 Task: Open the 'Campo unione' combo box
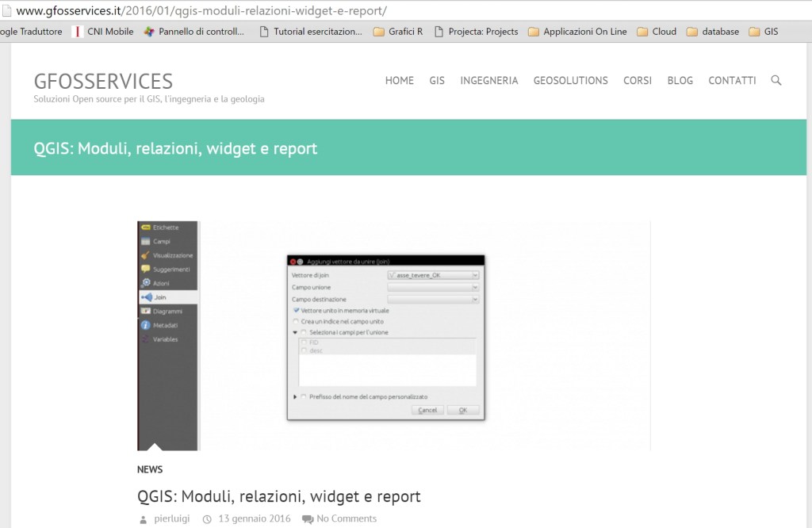pyautogui.click(x=433, y=288)
